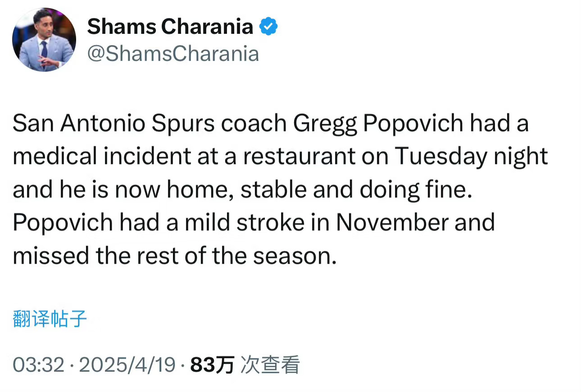Click the 03:32 post timestamp
The image size is (581, 392).
tap(39, 365)
